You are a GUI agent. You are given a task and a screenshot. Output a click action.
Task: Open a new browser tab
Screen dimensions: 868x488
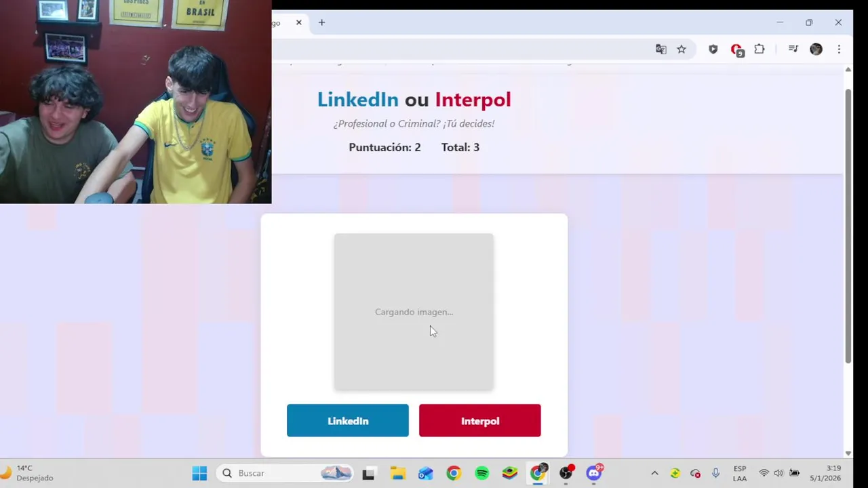321,22
